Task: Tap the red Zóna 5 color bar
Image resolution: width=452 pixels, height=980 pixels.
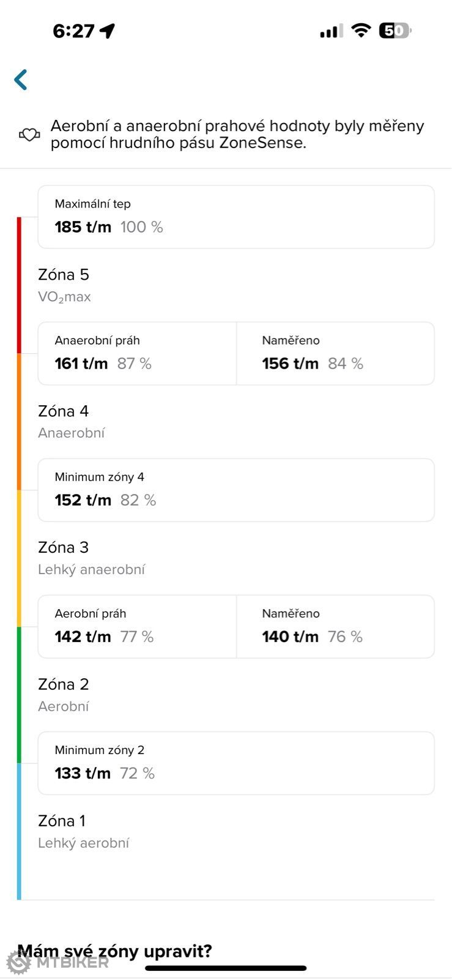Action: [x=19, y=285]
